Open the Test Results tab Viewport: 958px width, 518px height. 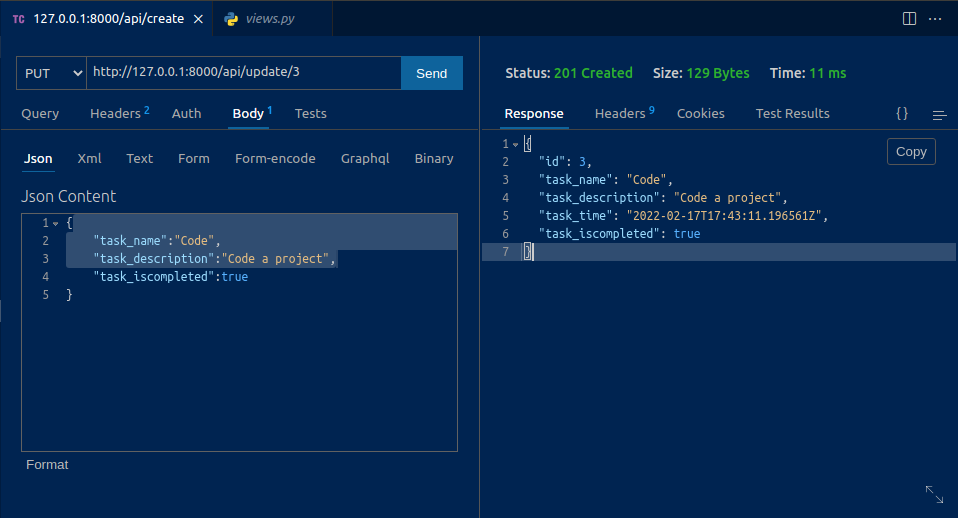point(792,114)
